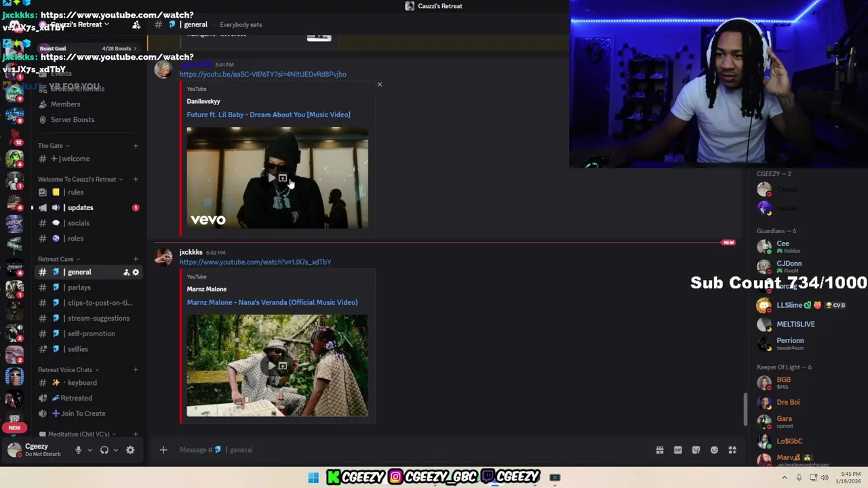Open the GIF picker
This screenshot has width=868, height=488.
click(677, 450)
